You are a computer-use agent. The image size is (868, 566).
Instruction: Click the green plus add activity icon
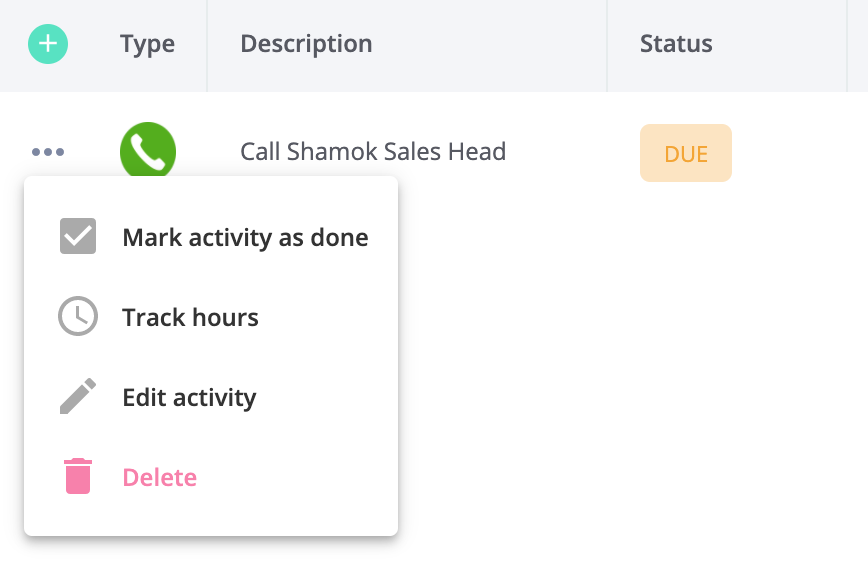48,44
